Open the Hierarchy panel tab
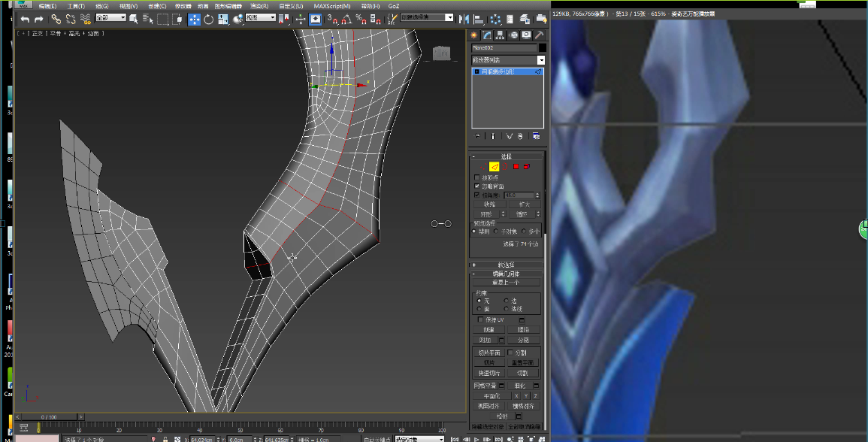Image resolution: width=868 pixels, height=442 pixels. (500, 35)
